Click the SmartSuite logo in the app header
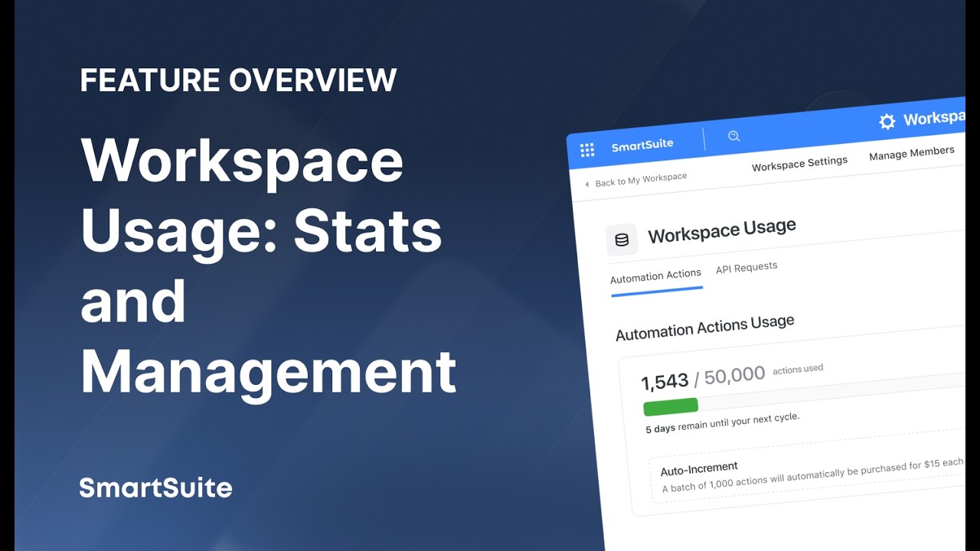Viewport: 980px width, 551px height. pyautogui.click(x=642, y=145)
